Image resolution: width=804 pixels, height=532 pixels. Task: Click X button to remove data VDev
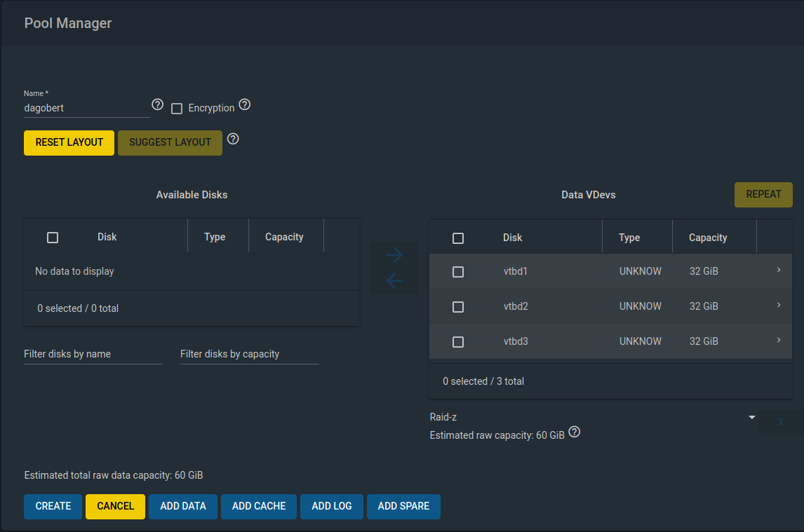coord(780,422)
